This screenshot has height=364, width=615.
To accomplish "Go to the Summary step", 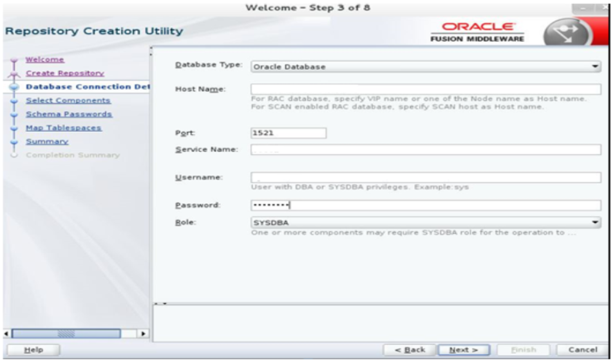I will click(x=47, y=141).
